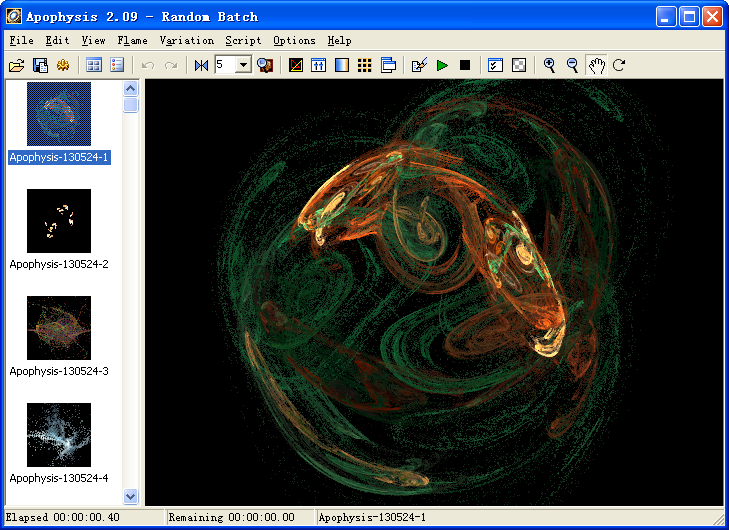Toggle the Pan hand tool

click(x=596, y=65)
